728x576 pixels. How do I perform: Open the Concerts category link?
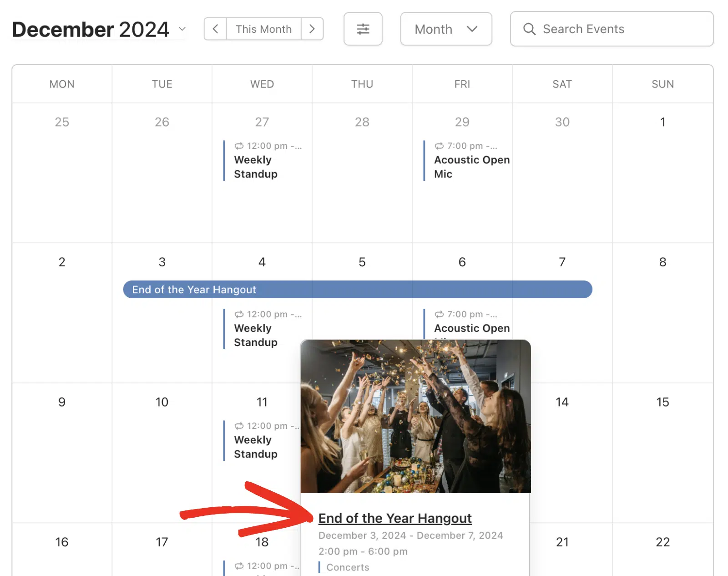tap(348, 567)
